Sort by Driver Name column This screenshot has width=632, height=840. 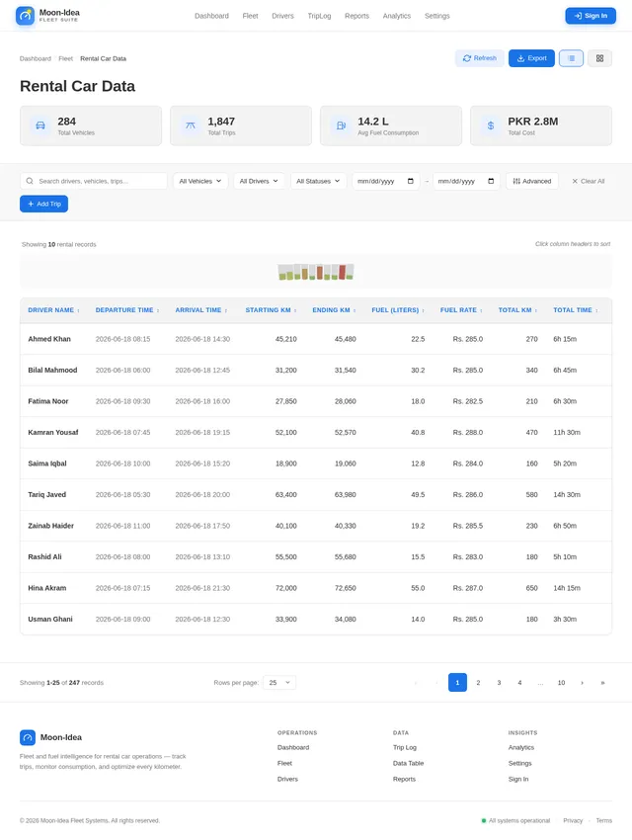coord(53,310)
